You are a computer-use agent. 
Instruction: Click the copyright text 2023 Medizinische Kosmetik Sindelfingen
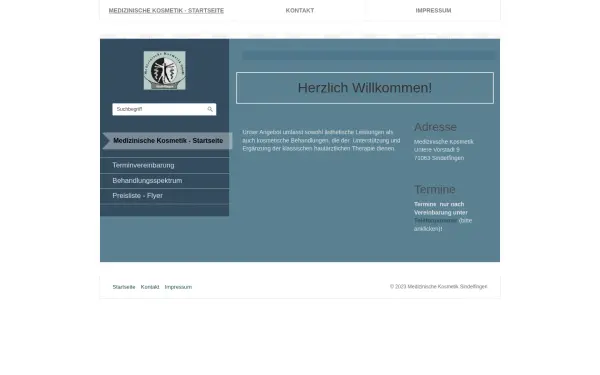pyautogui.click(x=439, y=287)
